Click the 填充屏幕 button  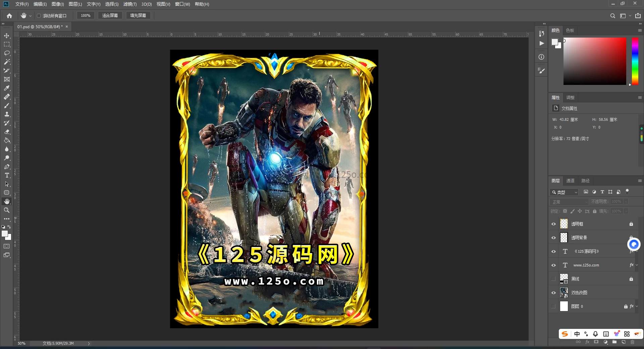click(x=138, y=15)
